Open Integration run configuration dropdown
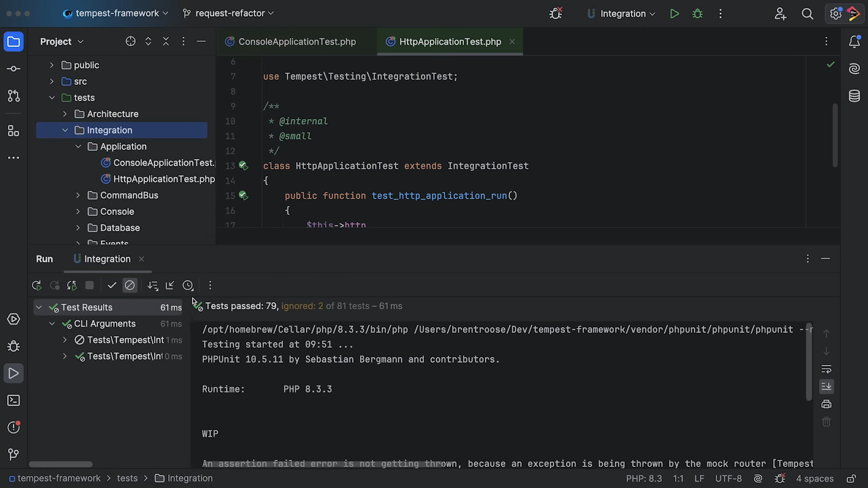This screenshot has height=488, width=868. coord(621,14)
